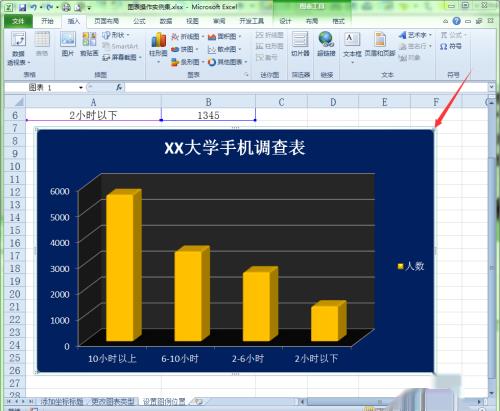Image resolution: width=500 pixels, height=411 pixels.
Task: Click axis label 2-6小时
Action: tap(248, 359)
